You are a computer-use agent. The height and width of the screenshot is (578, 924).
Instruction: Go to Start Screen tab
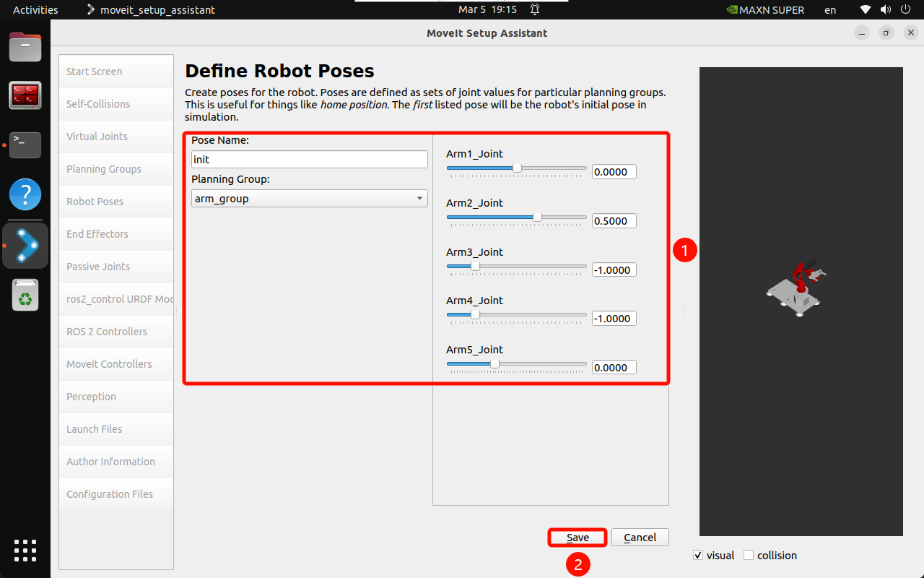point(116,72)
